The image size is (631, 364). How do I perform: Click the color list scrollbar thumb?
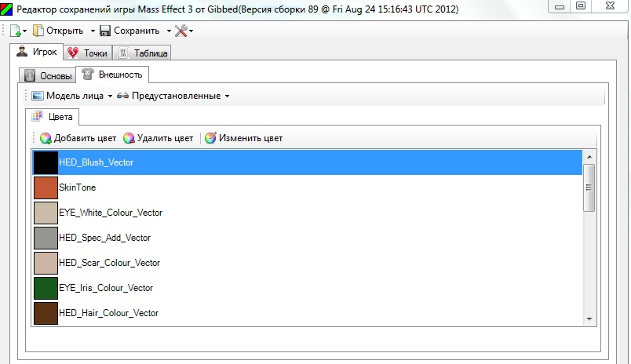click(x=589, y=187)
